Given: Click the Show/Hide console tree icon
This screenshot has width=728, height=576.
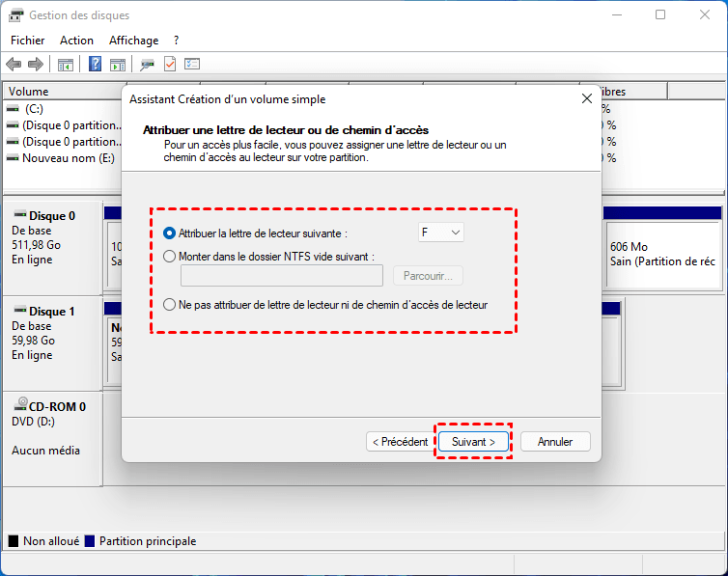Looking at the screenshot, I should click(x=66, y=64).
